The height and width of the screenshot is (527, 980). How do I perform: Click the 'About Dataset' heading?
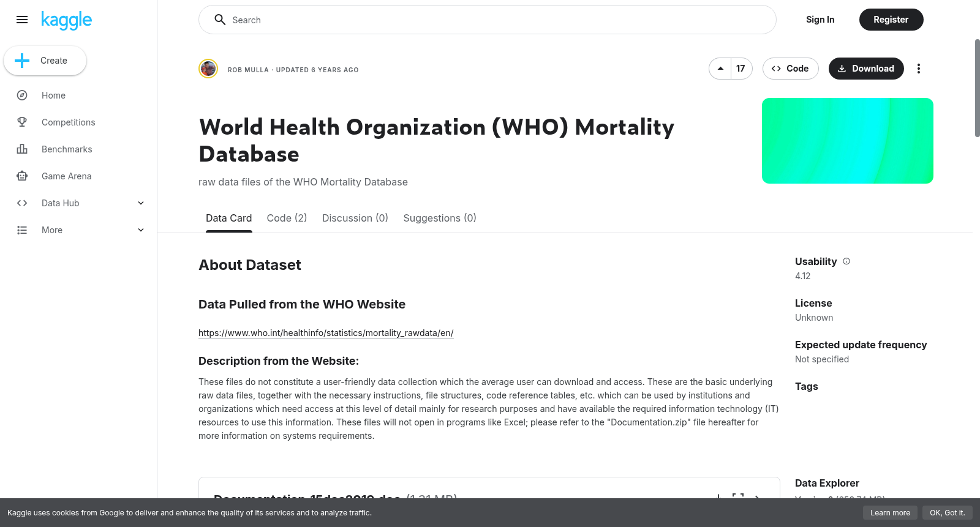coord(250,265)
